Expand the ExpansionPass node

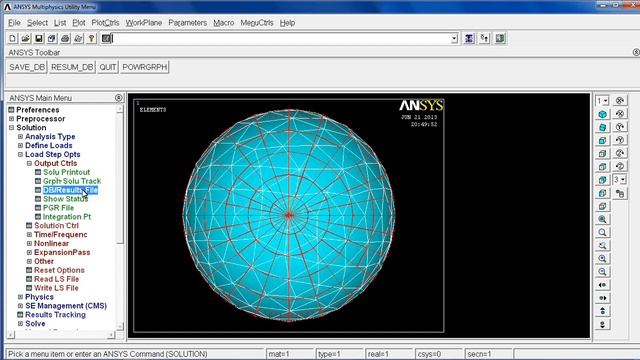click(x=29, y=253)
